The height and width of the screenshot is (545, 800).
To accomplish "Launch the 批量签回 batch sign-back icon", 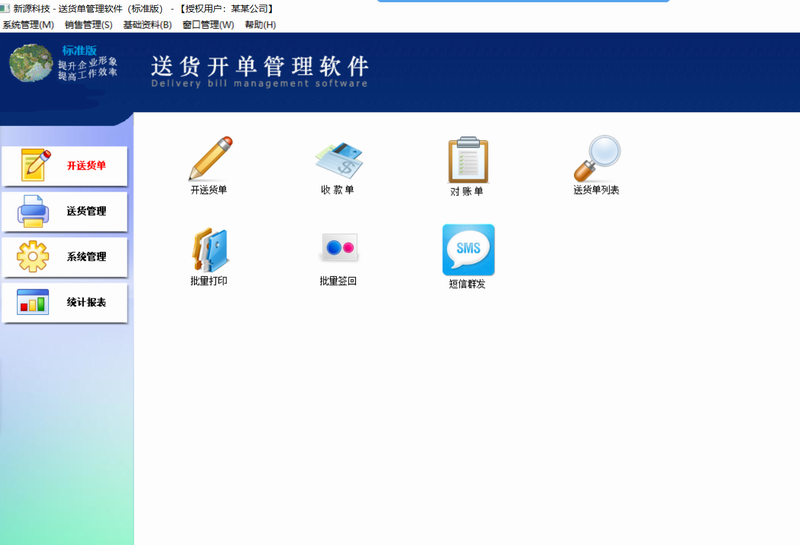I will (338, 249).
